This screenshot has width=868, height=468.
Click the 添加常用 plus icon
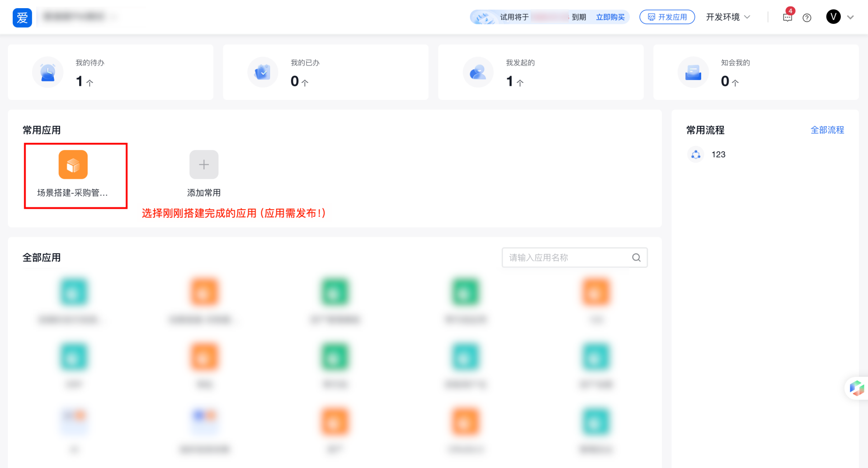coord(204,165)
